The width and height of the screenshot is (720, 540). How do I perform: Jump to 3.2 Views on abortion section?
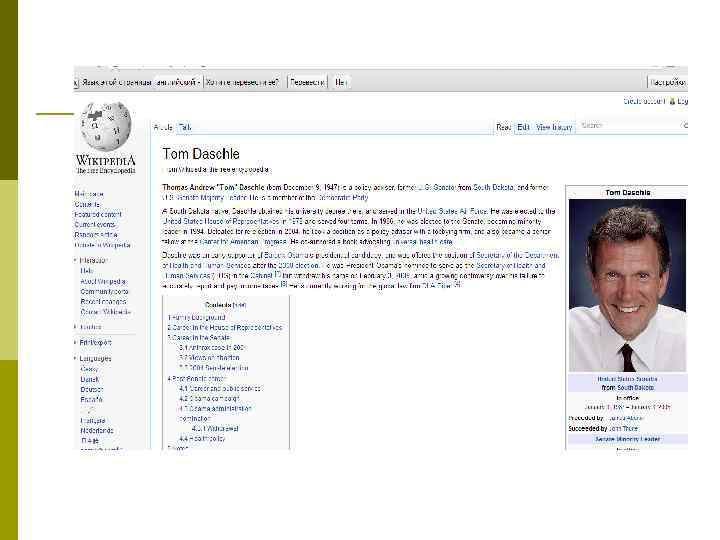tap(209, 358)
